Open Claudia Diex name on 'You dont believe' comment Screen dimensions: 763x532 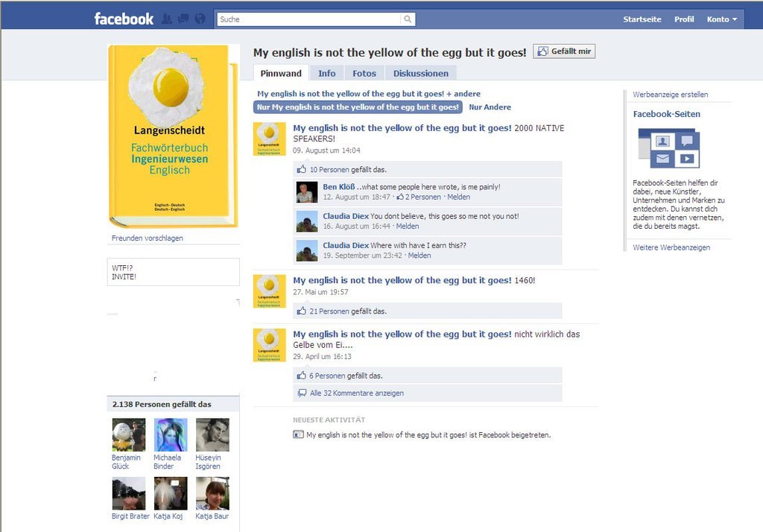click(346, 216)
